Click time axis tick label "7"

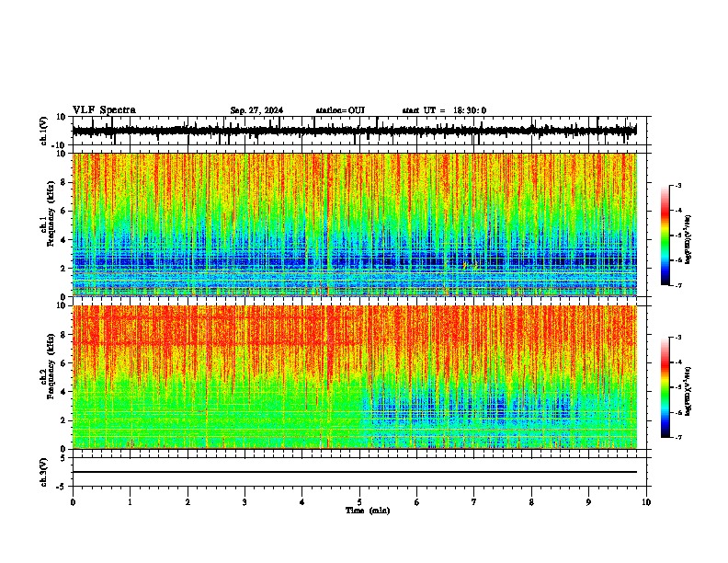point(474,502)
